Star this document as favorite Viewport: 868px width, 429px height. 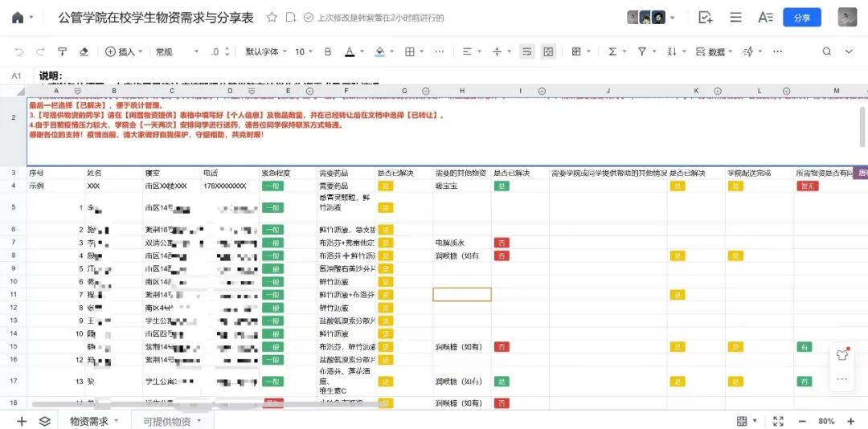272,18
